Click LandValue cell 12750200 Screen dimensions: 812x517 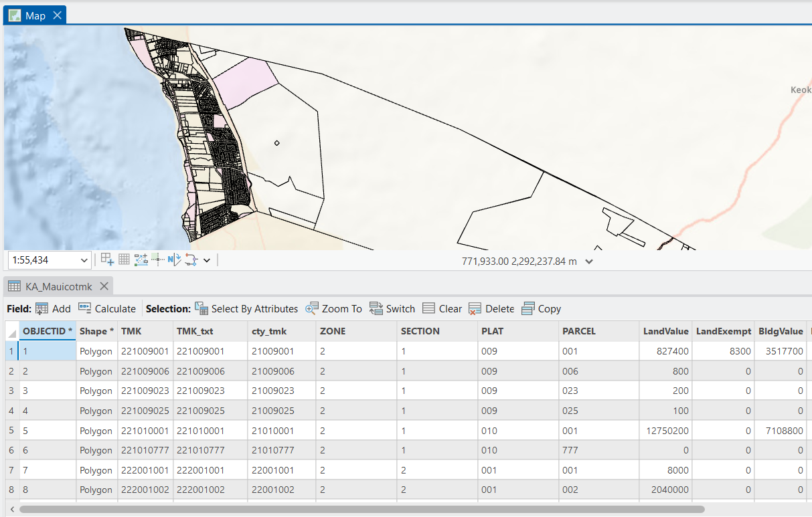pyautogui.click(x=665, y=431)
